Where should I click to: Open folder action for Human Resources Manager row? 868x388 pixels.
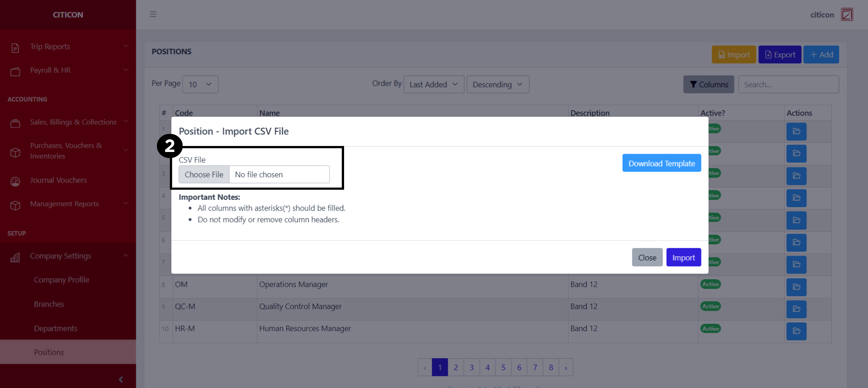pyautogui.click(x=796, y=331)
